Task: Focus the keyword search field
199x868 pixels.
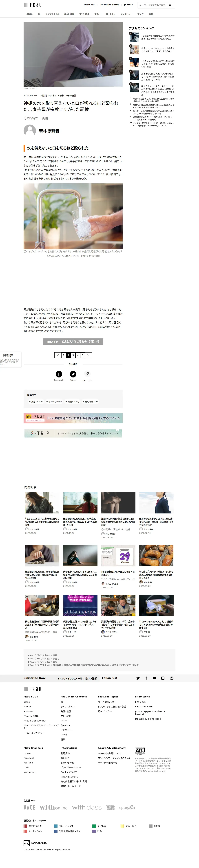Action: 153,5
